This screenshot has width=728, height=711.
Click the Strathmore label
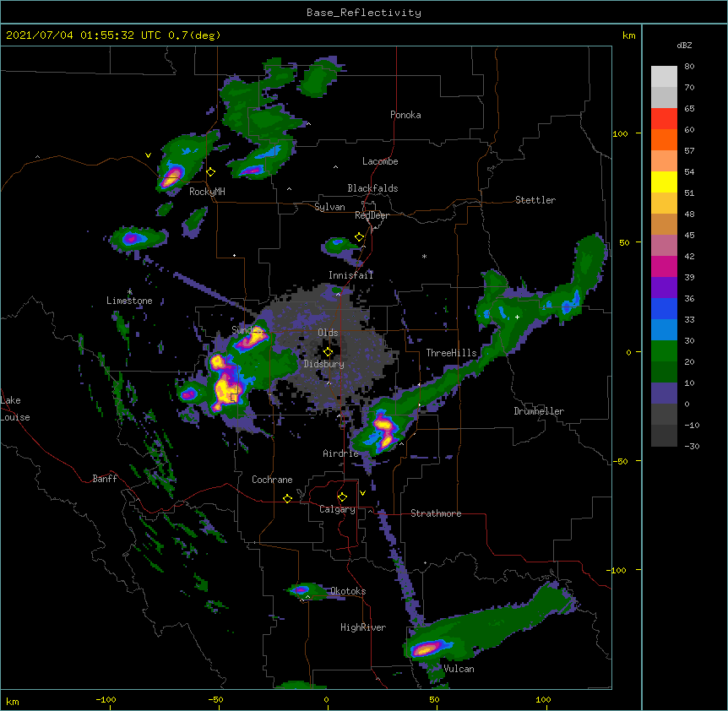[436, 513]
